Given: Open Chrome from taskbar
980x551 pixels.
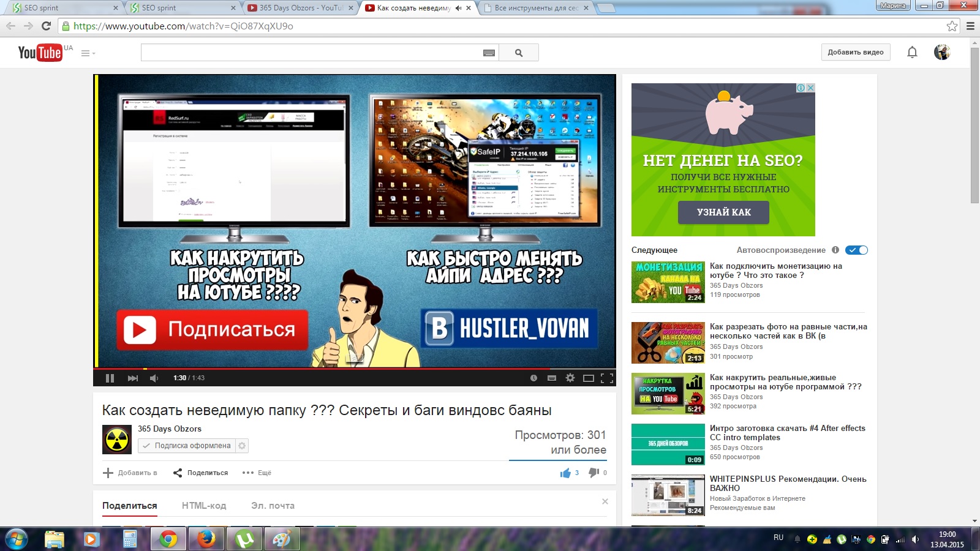Looking at the screenshot, I should tap(168, 539).
